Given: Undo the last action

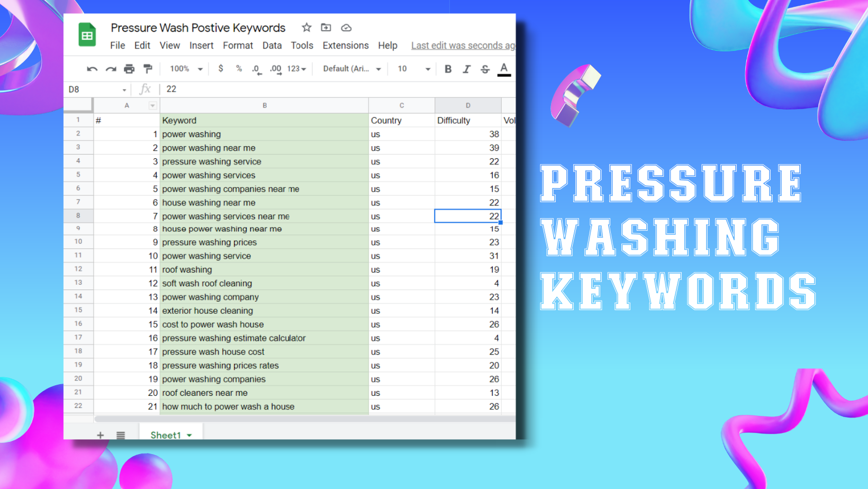Looking at the screenshot, I should click(92, 69).
